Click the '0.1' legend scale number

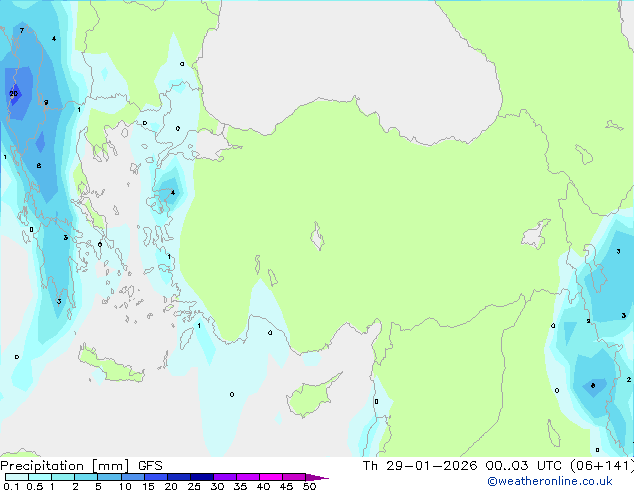coord(11,486)
